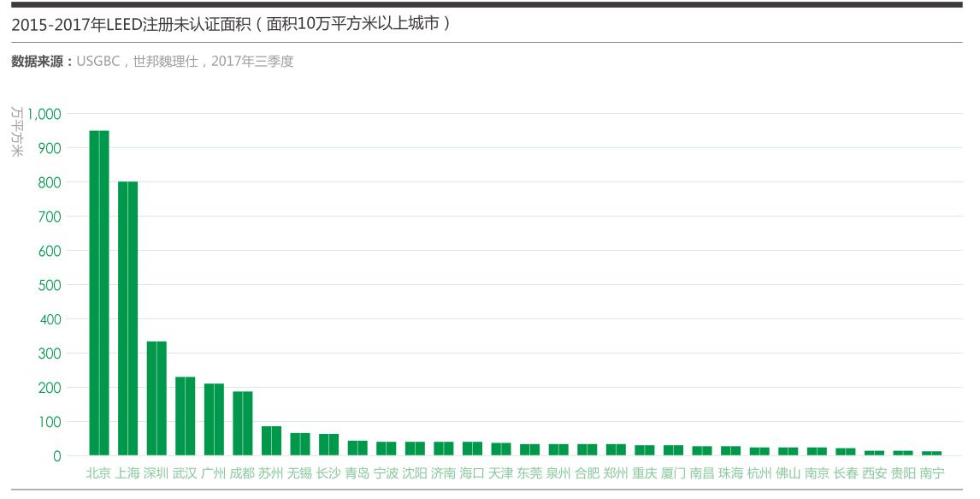Viewport: 980px width, 499px height.
Task: Select the 宁波 axis label
Action: tap(387, 473)
